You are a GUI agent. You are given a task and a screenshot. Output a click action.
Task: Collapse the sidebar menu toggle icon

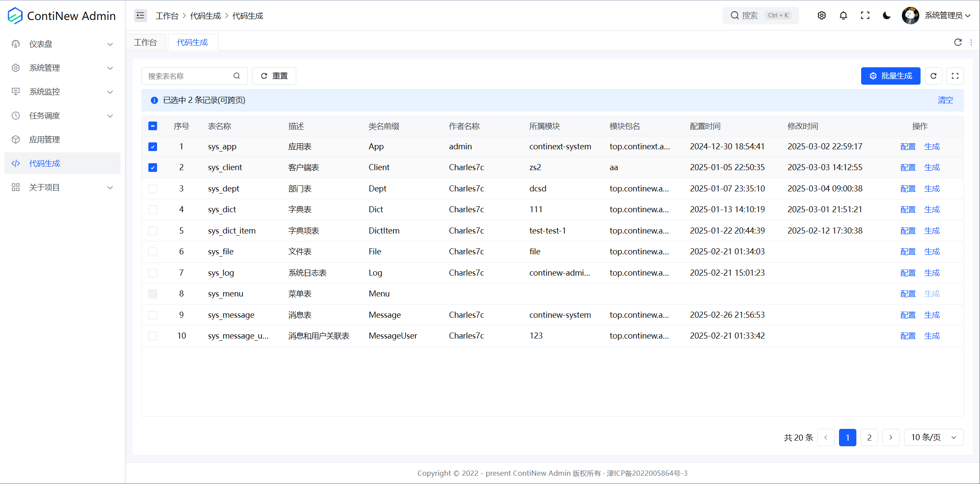click(x=140, y=16)
